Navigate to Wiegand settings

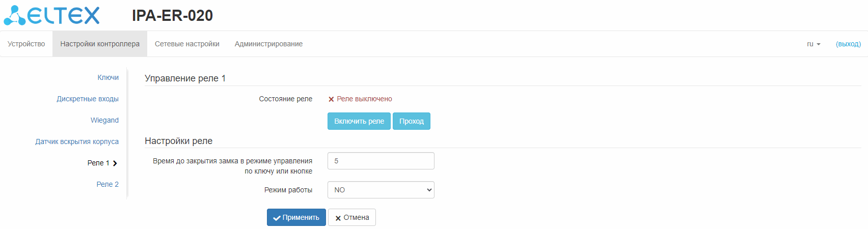point(104,120)
